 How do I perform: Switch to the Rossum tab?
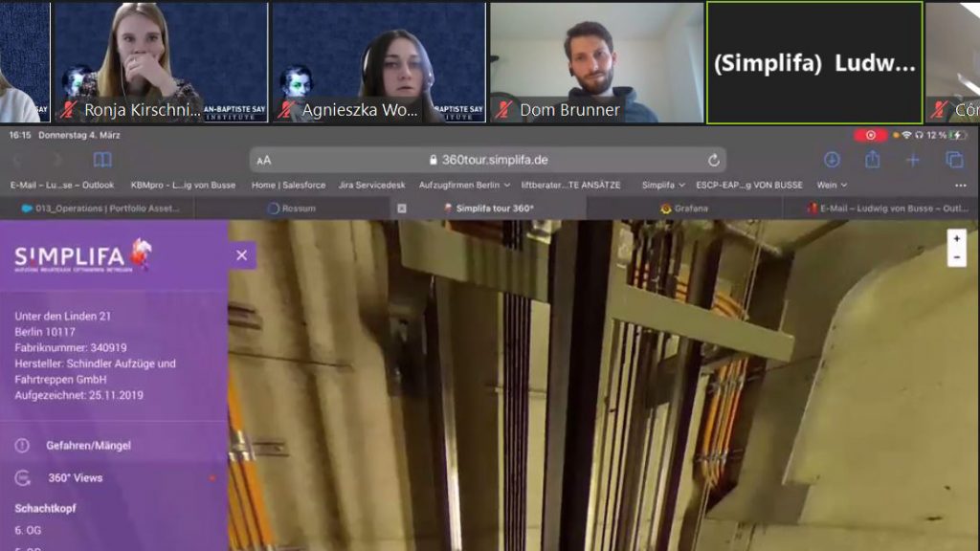pos(291,209)
